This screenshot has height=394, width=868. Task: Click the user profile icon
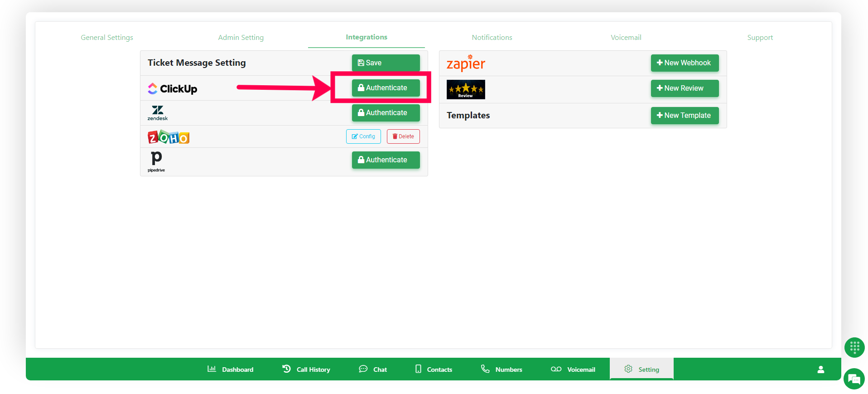coord(820,370)
